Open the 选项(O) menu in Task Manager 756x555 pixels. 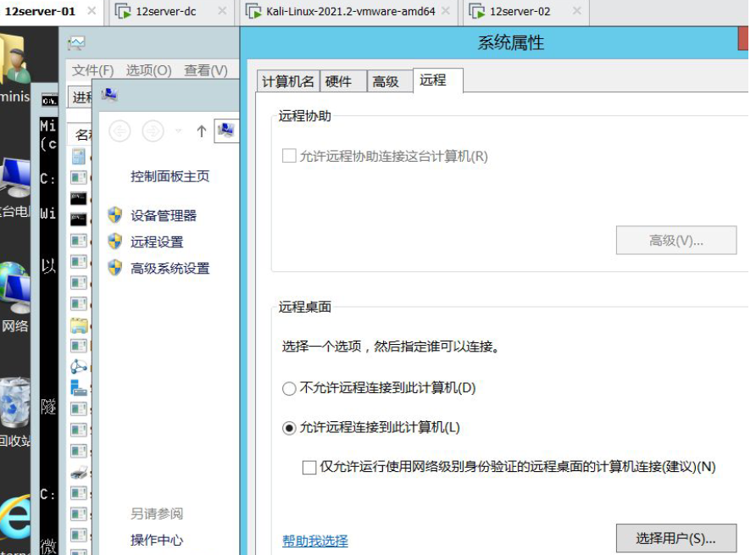[x=148, y=70]
